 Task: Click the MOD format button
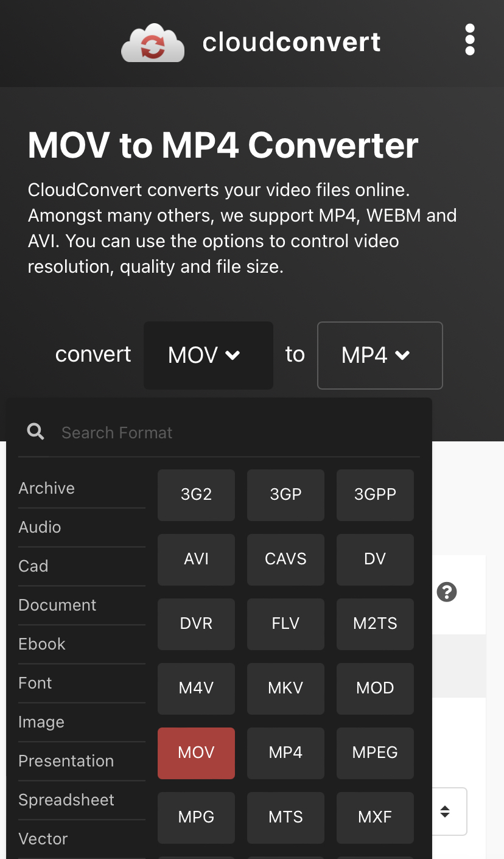pyautogui.click(x=375, y=689)
